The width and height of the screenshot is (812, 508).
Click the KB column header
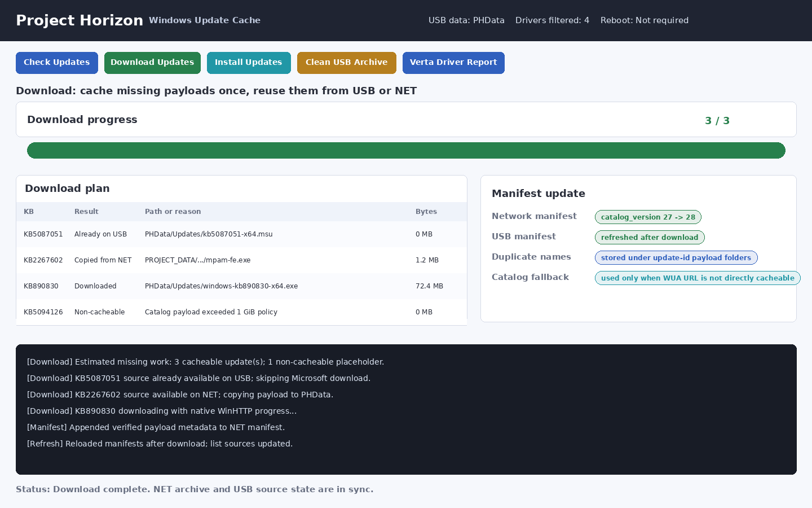[29, 212]
